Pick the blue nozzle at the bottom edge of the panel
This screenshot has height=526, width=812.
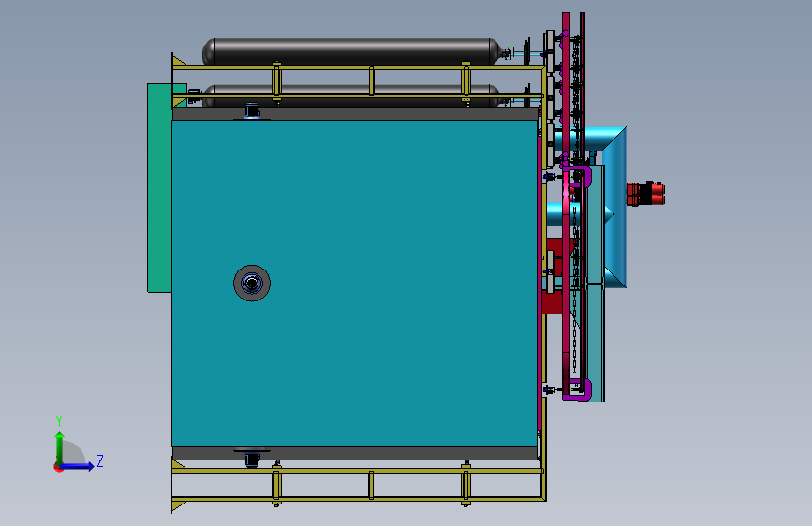252,459
